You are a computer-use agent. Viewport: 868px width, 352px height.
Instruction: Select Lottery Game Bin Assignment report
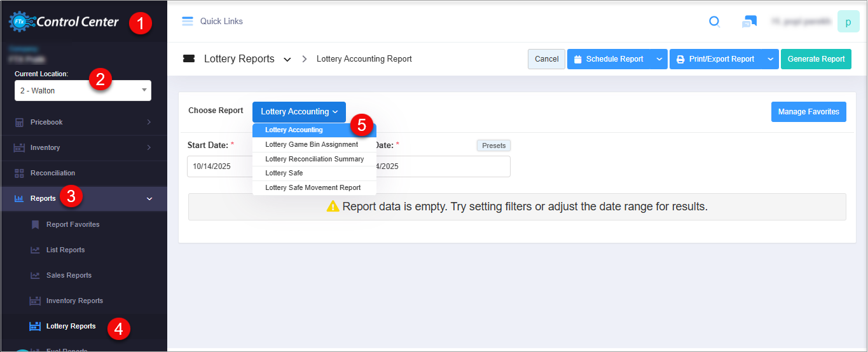312,144
